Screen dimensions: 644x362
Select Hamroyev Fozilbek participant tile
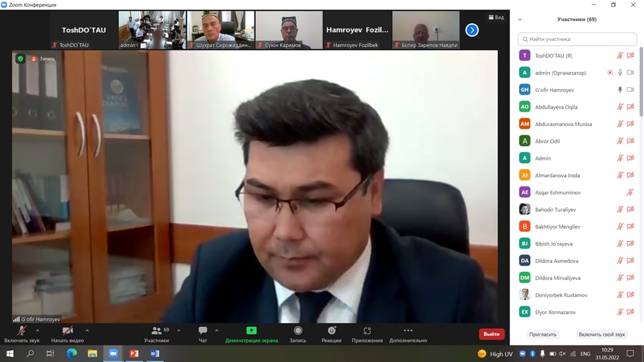[357, 30]
